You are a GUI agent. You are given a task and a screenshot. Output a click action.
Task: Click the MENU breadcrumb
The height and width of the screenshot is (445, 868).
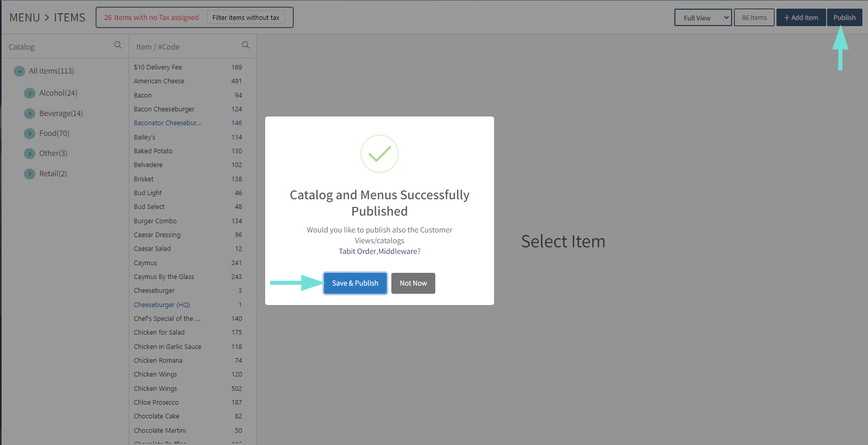pos(25,17)
